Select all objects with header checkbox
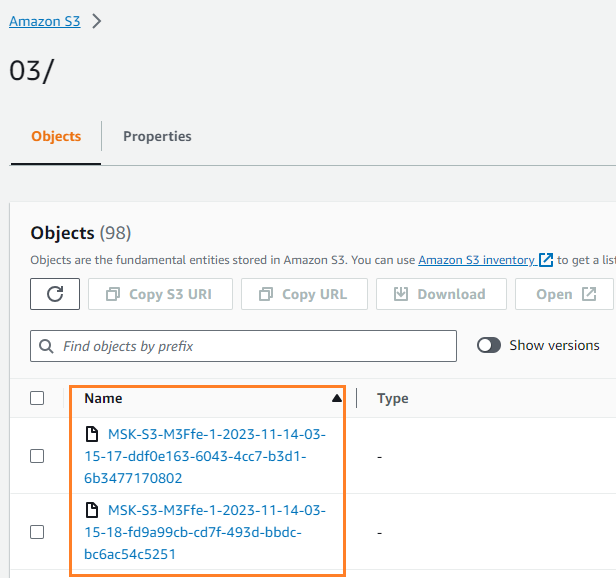This screenshot has width=616, height=583. [37, 398]
